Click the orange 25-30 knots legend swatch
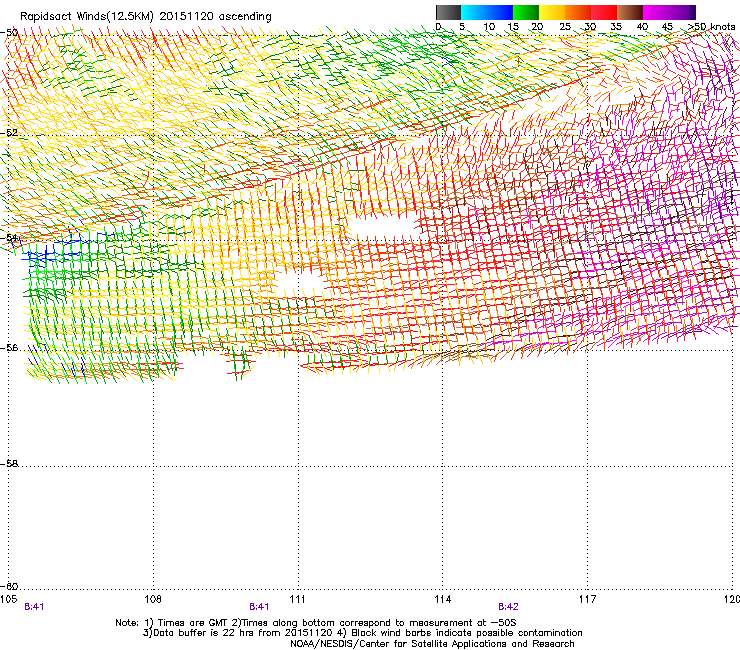 578,12
